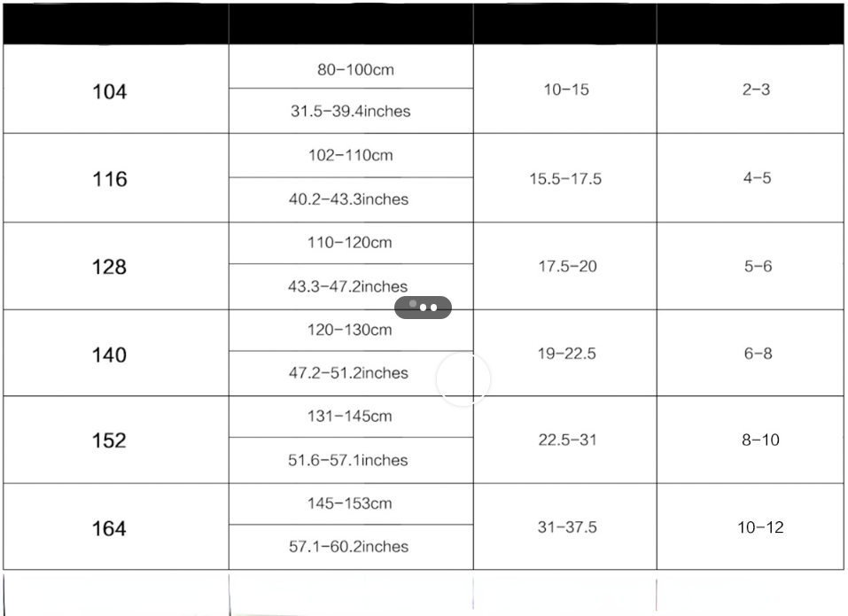
Task: Click the 57.1-60.2inches cell
Action: pos(349,547)
